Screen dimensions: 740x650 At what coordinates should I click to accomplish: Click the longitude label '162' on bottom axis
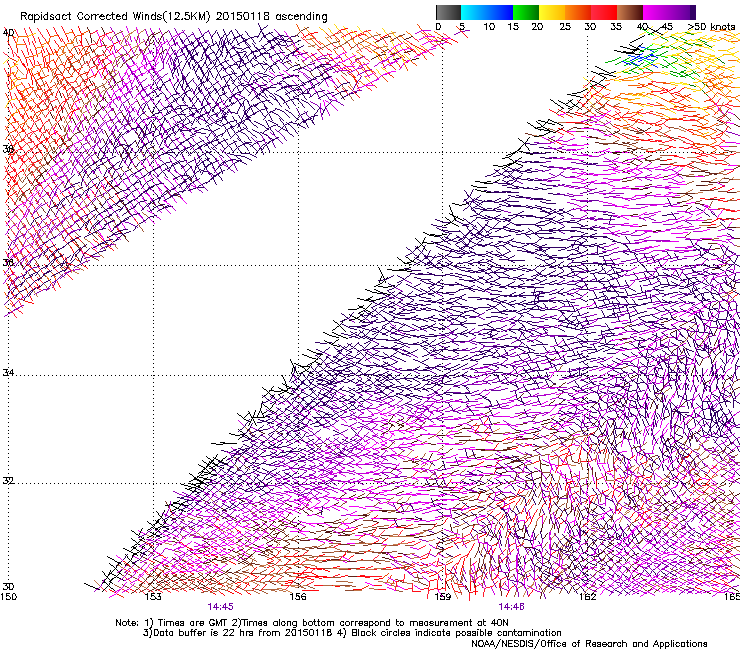588,597
